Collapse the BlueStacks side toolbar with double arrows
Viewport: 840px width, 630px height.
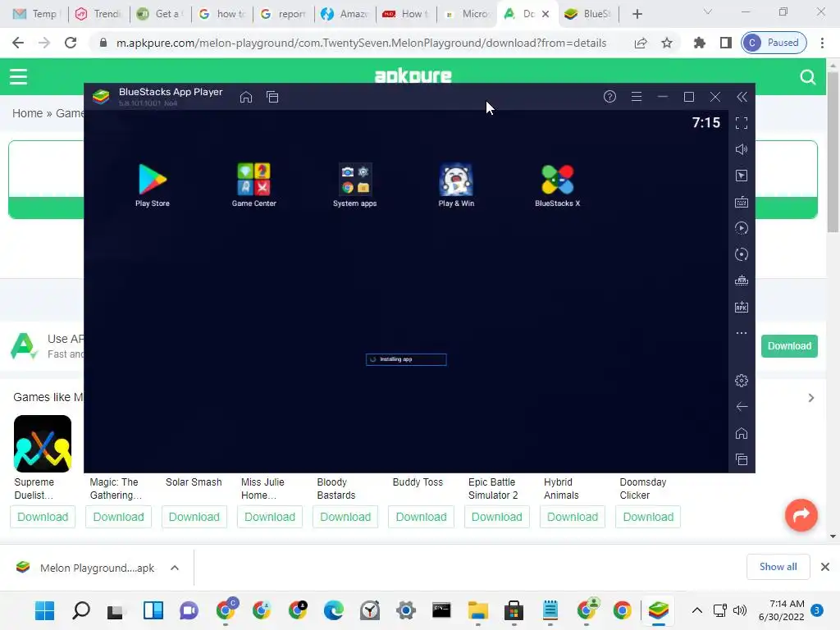point(742,97)
